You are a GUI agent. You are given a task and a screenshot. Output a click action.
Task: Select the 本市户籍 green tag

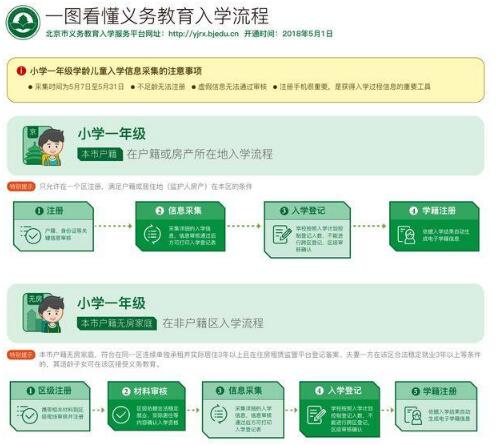coord(100,154)
